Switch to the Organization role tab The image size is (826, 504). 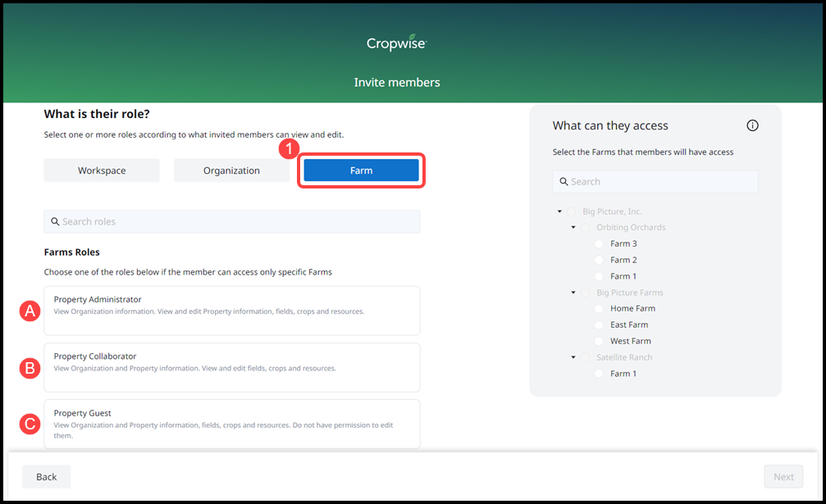pyautogui.click(x=231, y=170)
